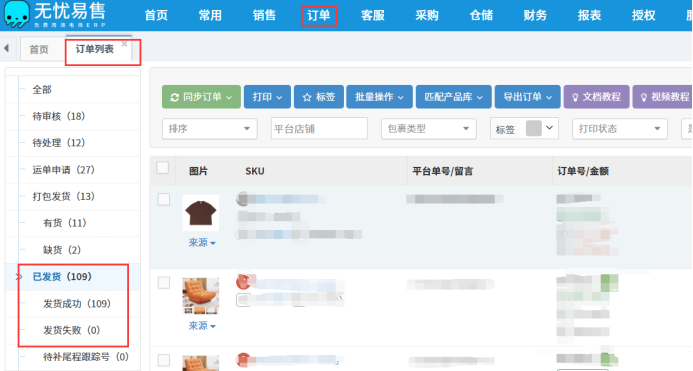Open the 打印状态 dropdown
The height and width of the screenshot is (371, 693).
point(620,129)
